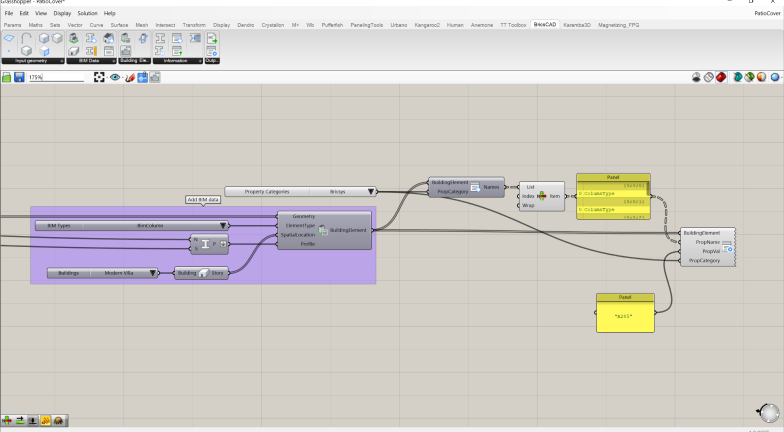The width and height of the screenshot is (784, 432).
Task: Toggle shaded preview with red cylinder icon
Action: click(720, 77)
